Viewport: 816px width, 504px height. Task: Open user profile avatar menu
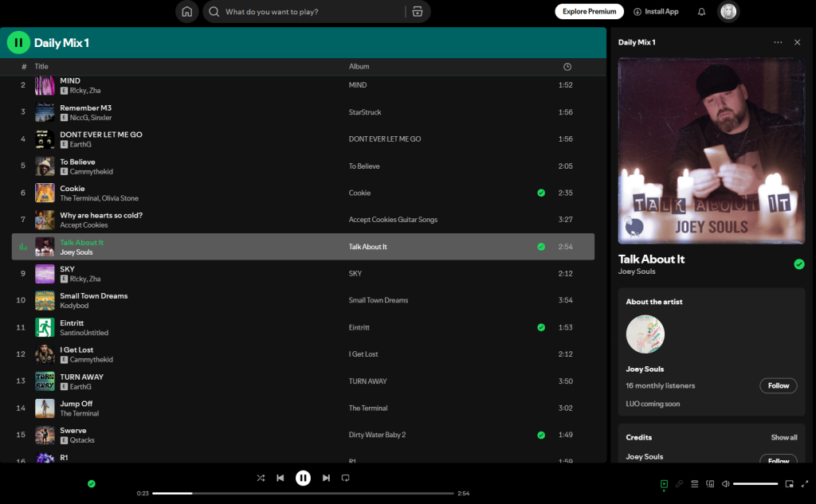point(728,11)
